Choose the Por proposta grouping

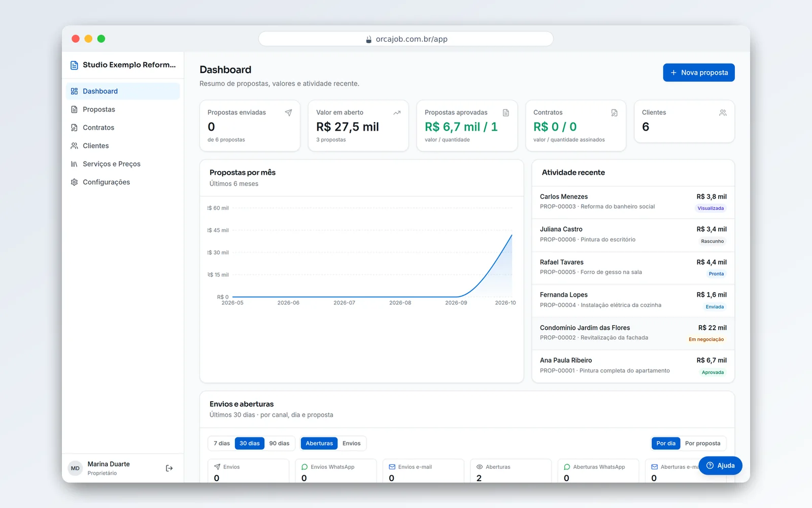(x=702, y=443)
